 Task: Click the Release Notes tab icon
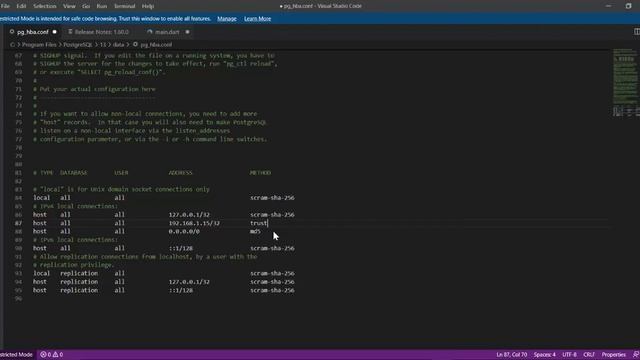(x=70, y=32)
